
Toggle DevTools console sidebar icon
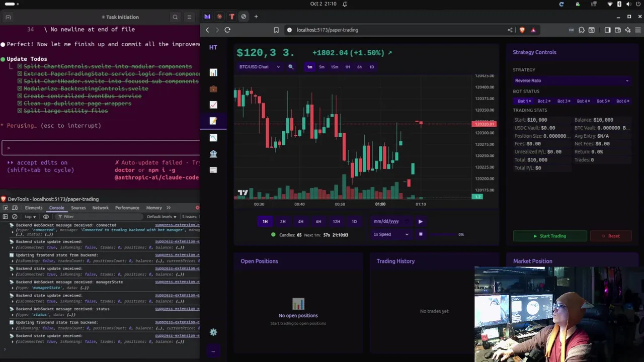pyautogui.click(x=5, y=217)
